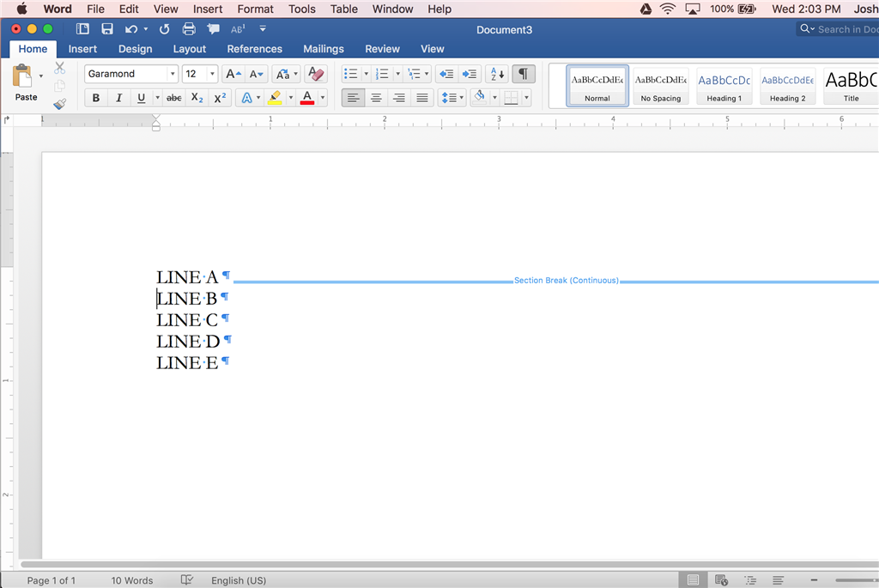Open the font size 12 dropdown
Viewport: 879px width, 588px height.
(x=212, y=74)
